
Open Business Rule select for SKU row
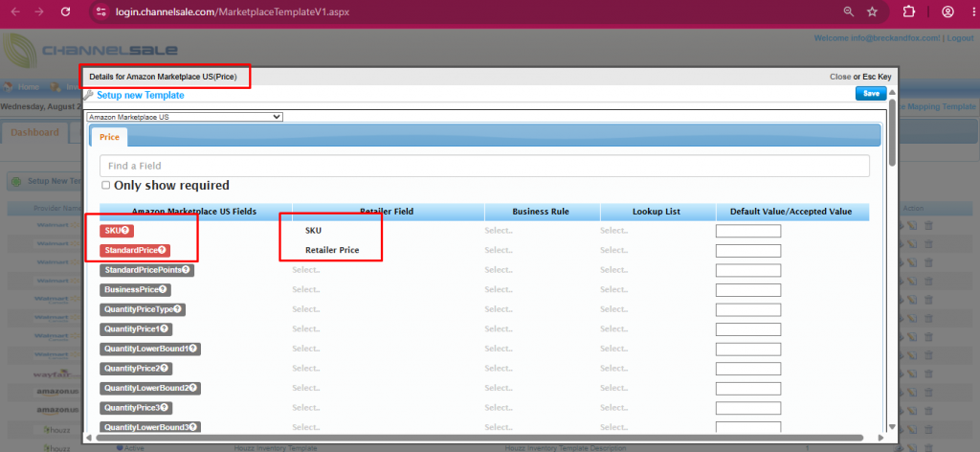[499, 231]
